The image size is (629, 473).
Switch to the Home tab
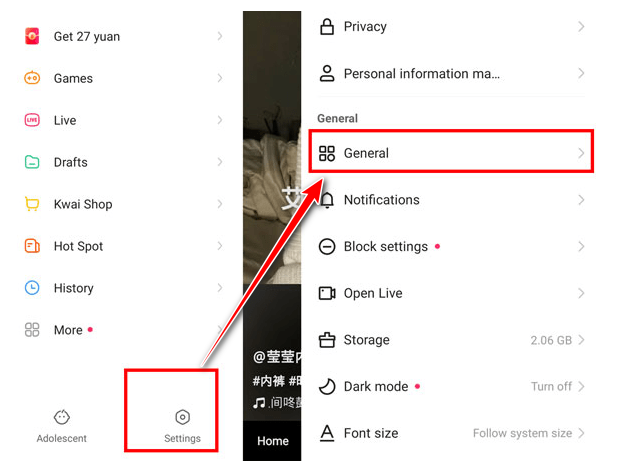coord(273,441)
